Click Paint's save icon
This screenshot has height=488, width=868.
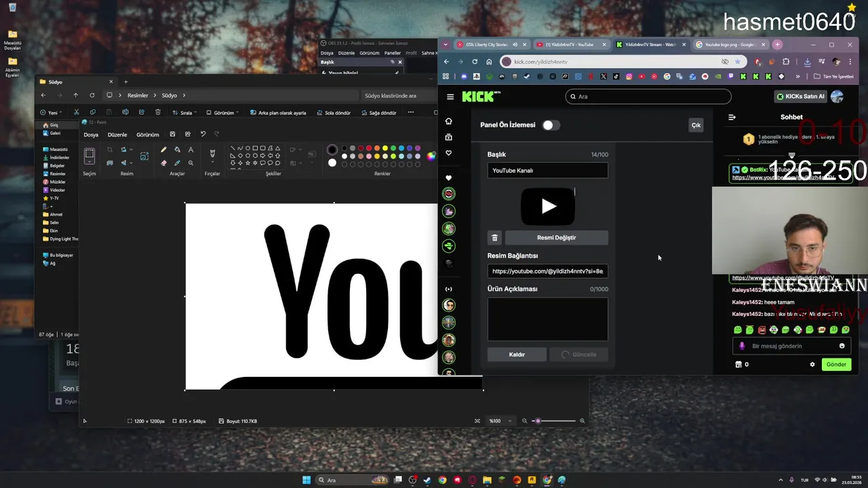point(172,134)
